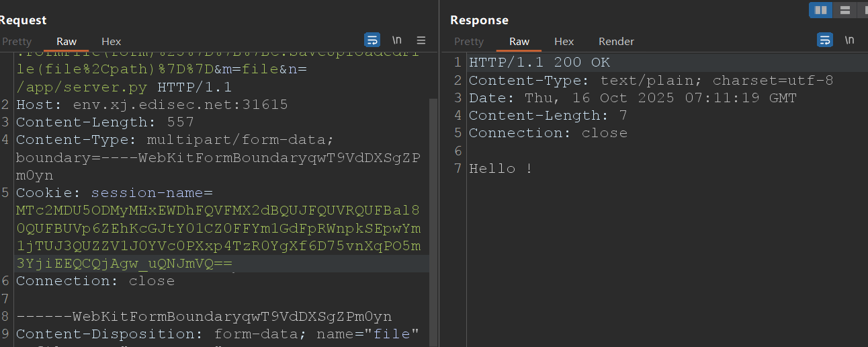The height and width of the screenshot is (347, 868).
Task: Open the Hex tab in Request
Action: point(112,42)
